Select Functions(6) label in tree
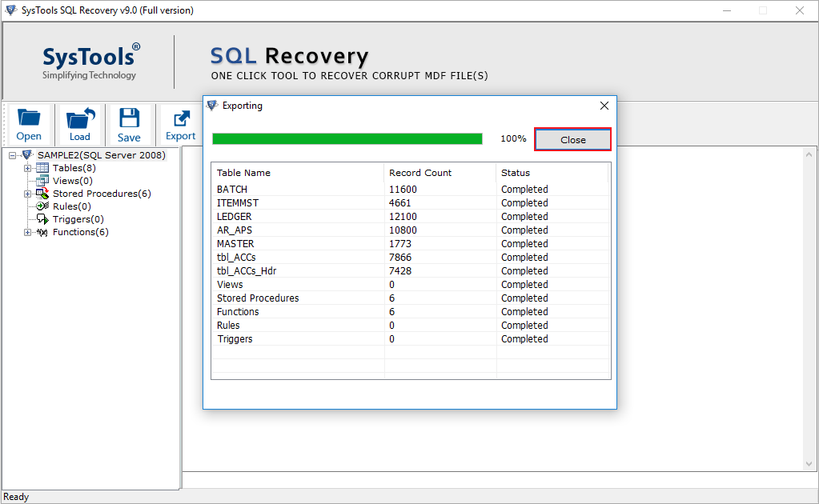819x504 pixels. pos(80,232)
